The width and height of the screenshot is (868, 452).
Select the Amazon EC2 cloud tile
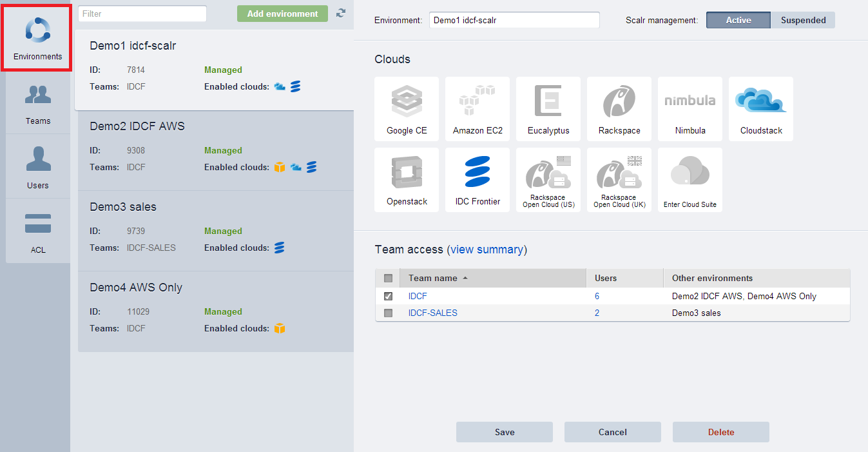[477, 109]
